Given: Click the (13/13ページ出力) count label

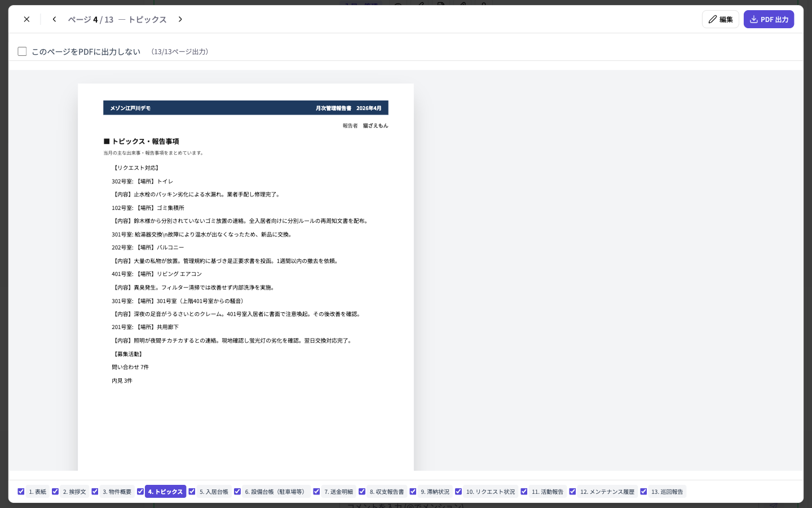Looking at the screenshot, I should tap(180, 51).
